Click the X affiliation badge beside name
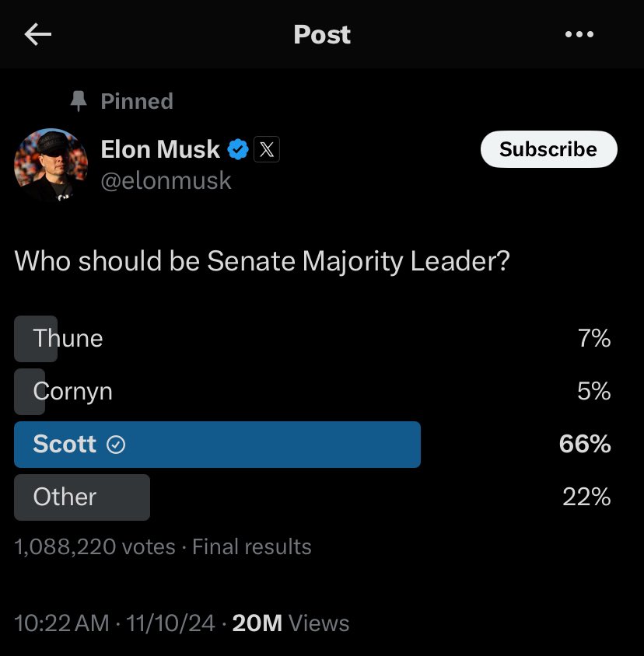Screen dimensions: 644x656 click(x=267, y=149)
